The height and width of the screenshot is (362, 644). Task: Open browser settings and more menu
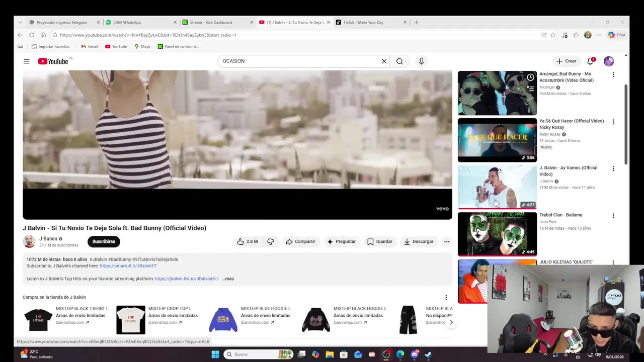[599, 35]
